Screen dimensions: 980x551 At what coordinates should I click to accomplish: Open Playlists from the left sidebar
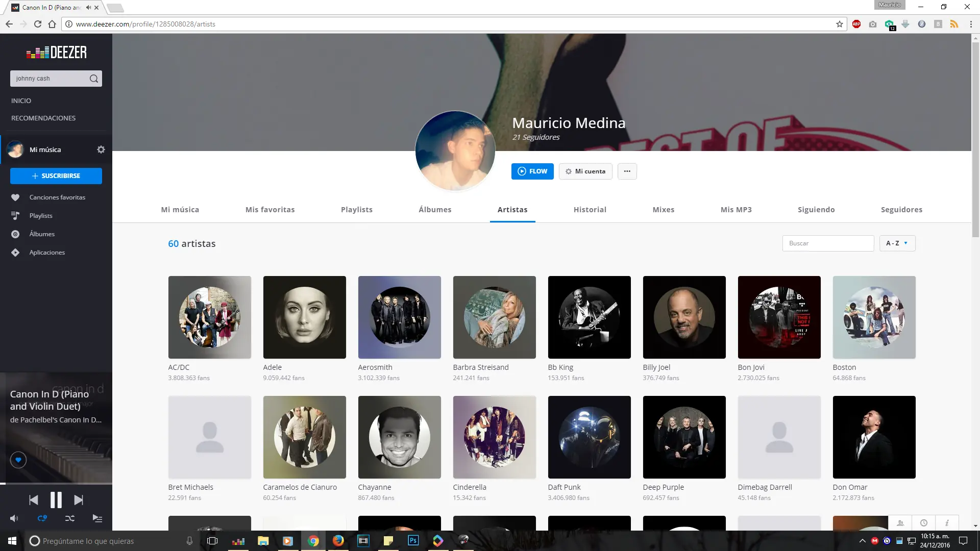41,216
